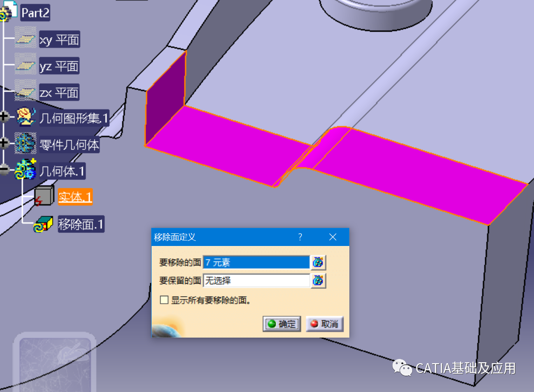Collapse the 几何体.1 tree node
This screenshot has width=534, height=392.
click(x=4, y=169)
